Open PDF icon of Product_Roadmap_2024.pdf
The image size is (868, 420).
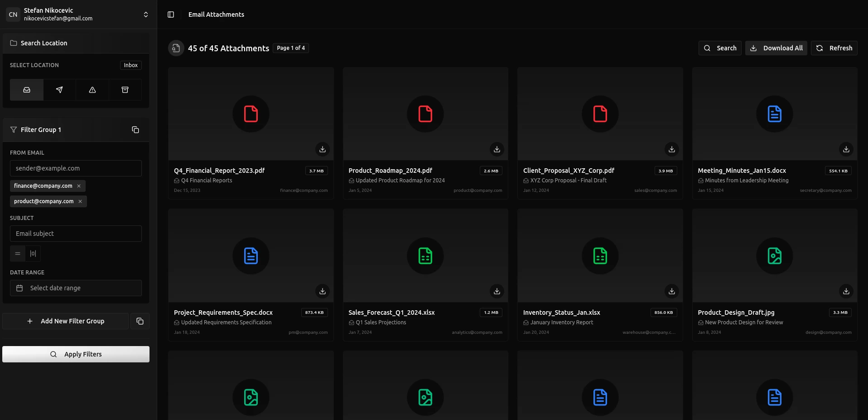(425, 114)
